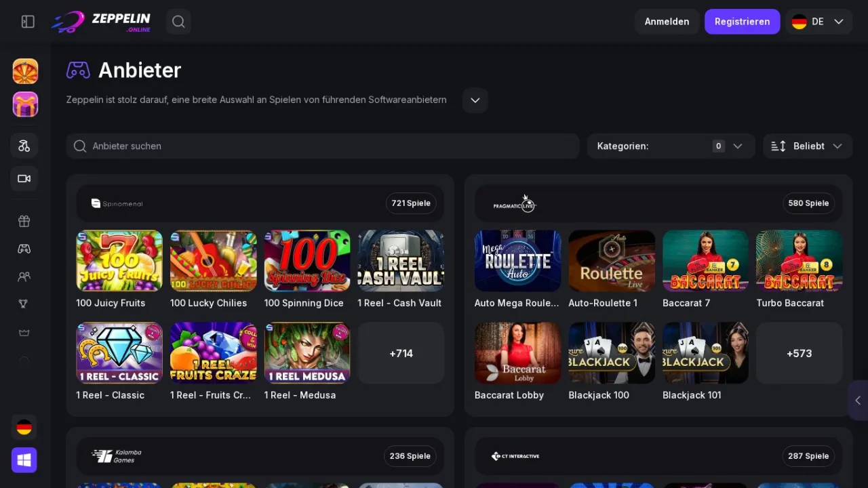This screenshot has height=488, width=868.
Task: Open the gamepad providers sidebar icon
Action: 24,249
